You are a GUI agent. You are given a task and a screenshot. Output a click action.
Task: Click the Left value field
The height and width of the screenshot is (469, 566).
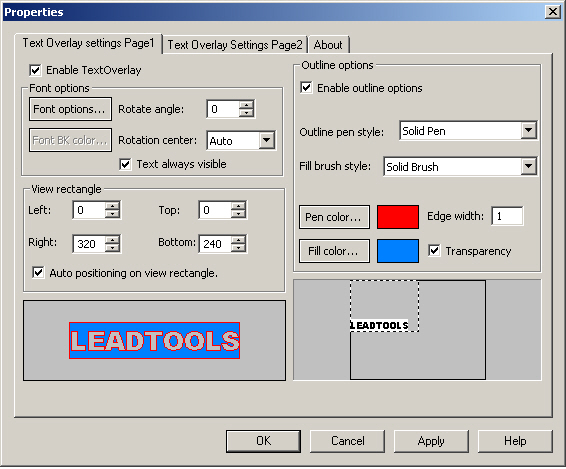(x=89, y=210)
